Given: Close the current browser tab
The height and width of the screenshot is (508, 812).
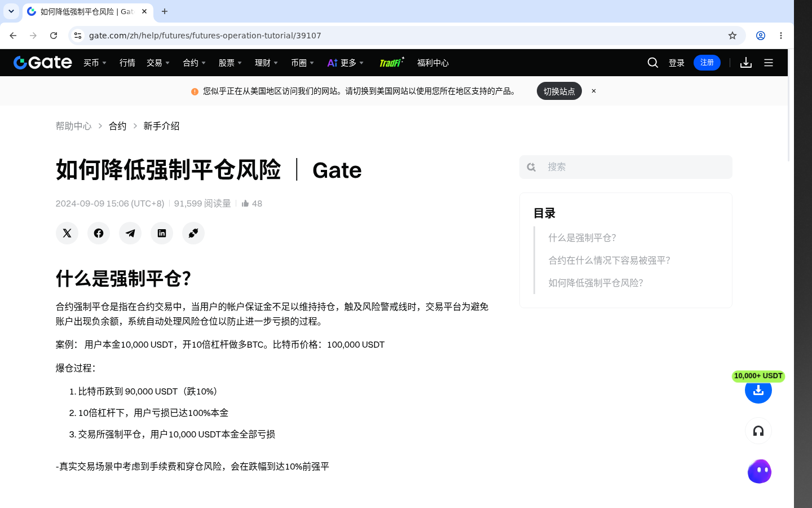Looking at the screenshot, I should pyautogui.click(x=144, y=11).
